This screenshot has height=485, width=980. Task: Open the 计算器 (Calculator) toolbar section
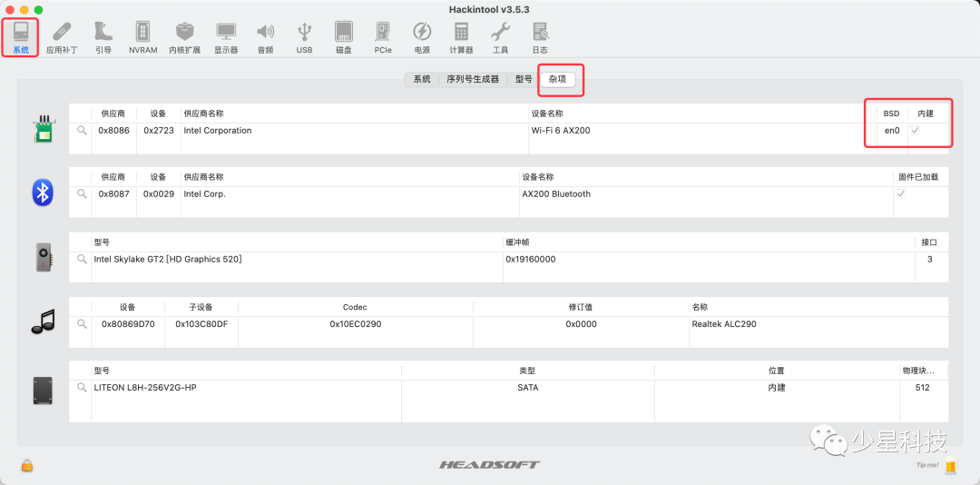pyautogui.click(x=461, y=37)
